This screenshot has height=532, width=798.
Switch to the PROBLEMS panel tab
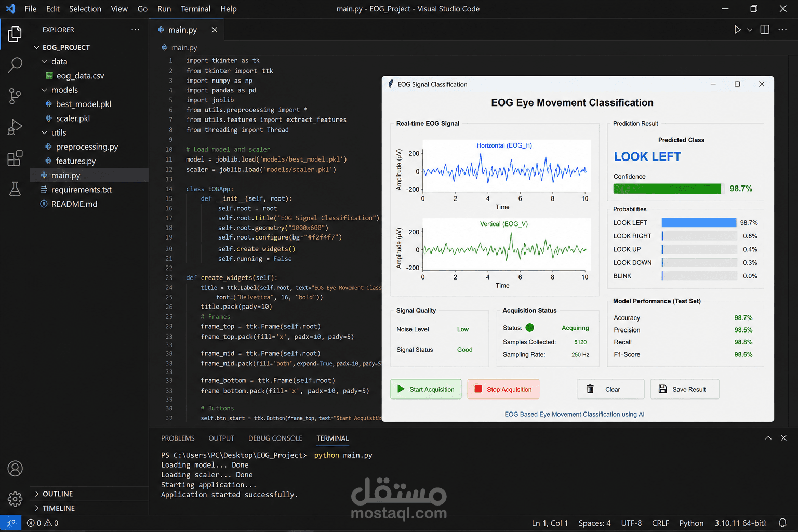(x=178, y=438)
